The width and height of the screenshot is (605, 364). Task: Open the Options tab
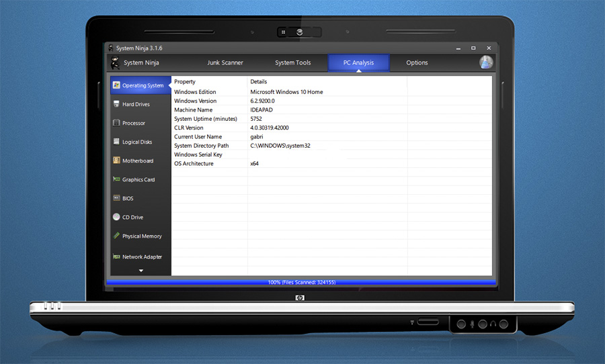tap(417, 62)
